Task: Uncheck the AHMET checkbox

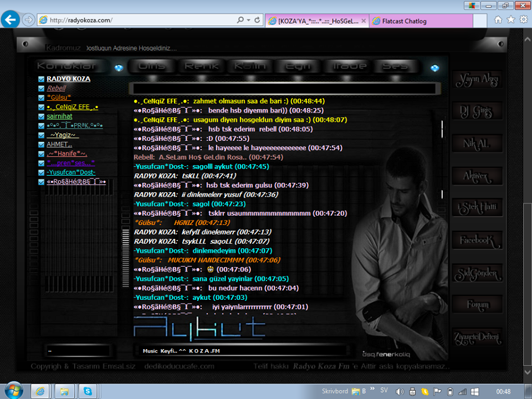Action: [x=42, y=145]
